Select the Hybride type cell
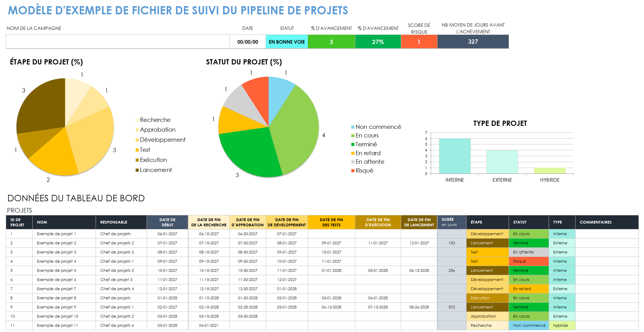Viewport: 644px width, 332px height. (562, 325)
